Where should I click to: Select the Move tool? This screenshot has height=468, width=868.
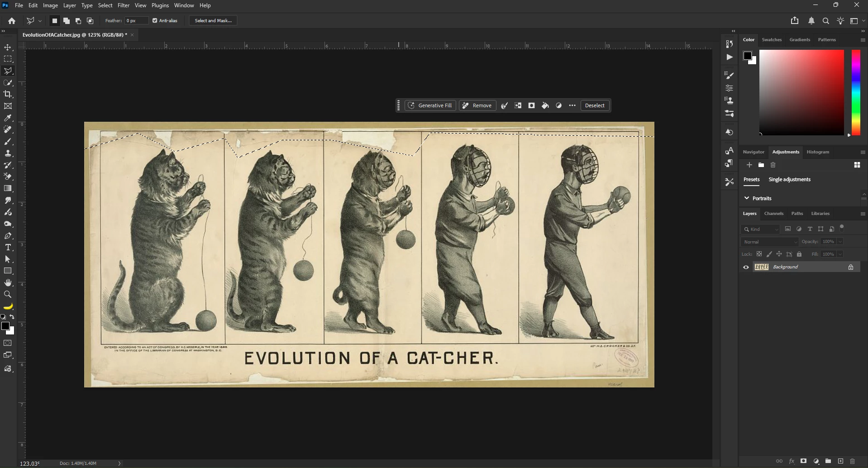[x=8, y=48]
